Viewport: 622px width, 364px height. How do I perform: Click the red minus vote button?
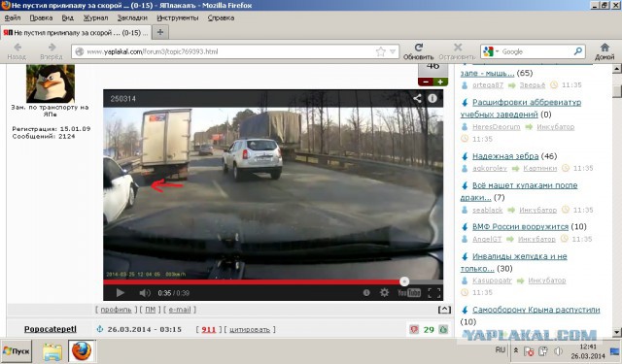pos(426,82)
